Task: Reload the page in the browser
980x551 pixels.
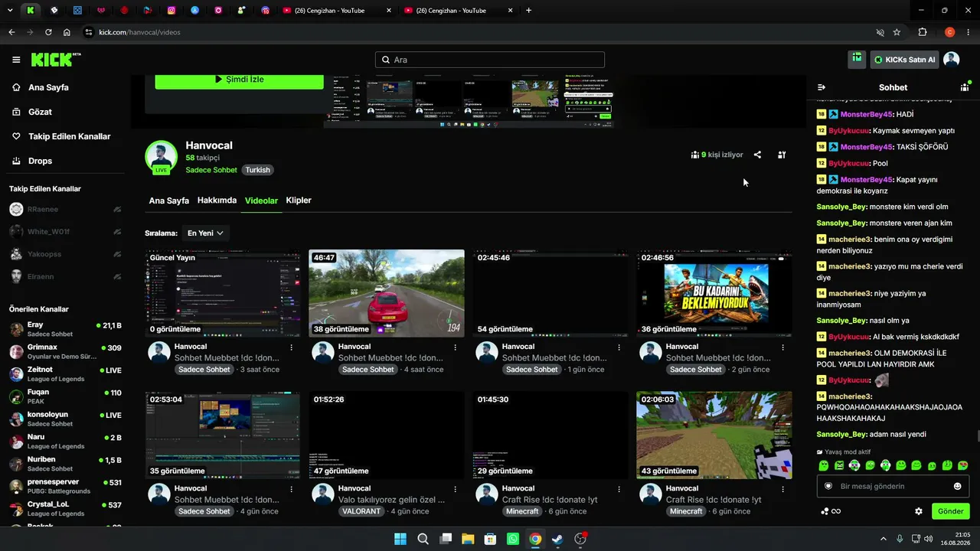Action: (48, 32)
